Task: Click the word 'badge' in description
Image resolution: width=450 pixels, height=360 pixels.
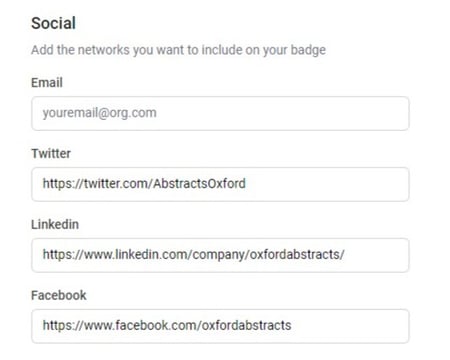Action: [x=308, y=50]
